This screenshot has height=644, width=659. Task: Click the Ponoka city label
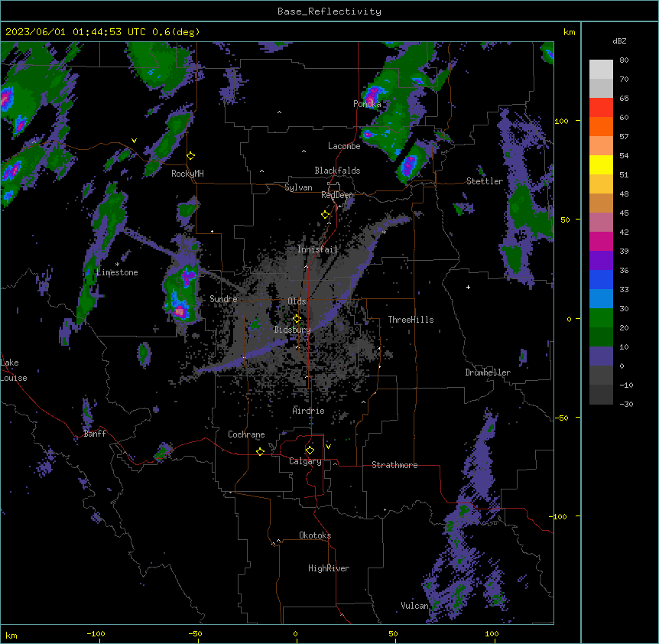pos(367,104)
